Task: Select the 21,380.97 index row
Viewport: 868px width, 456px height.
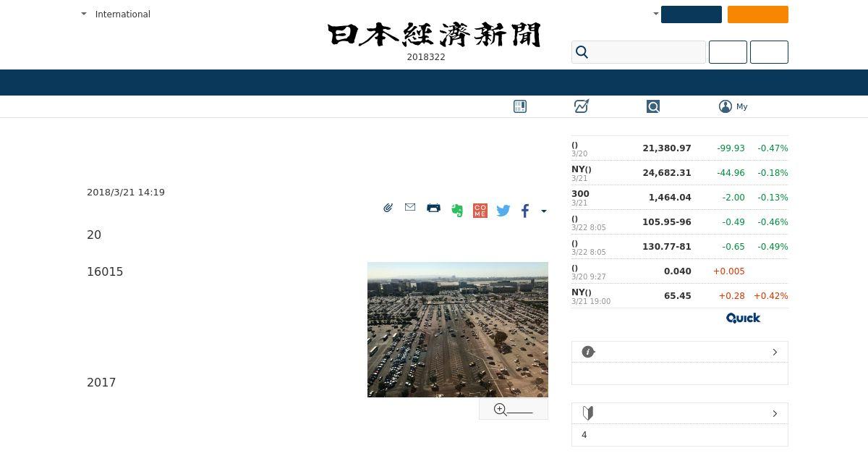Action: coord(680,148)
